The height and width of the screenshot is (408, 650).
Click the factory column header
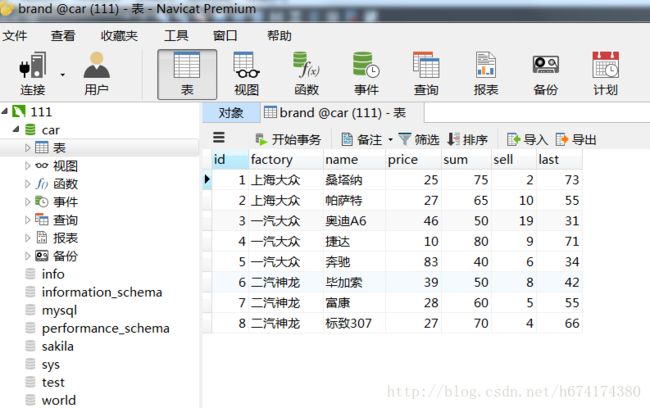click(x=286, y=160)
